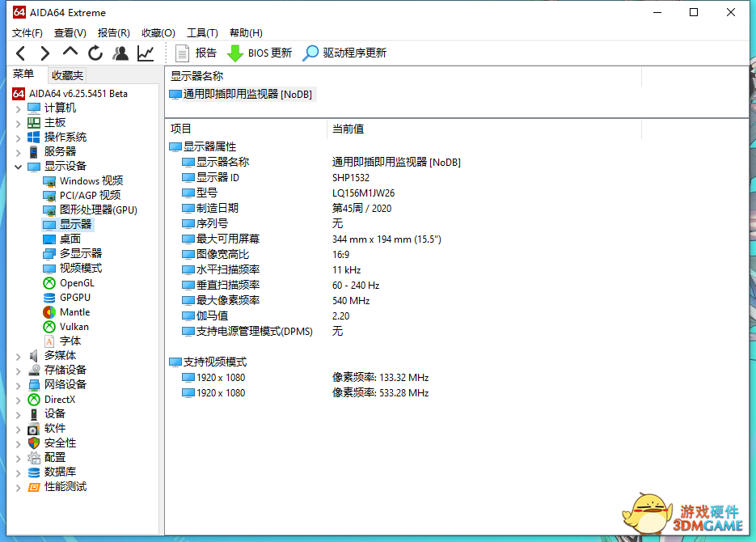This screenshot has width=756, height=542.
Task: Expand the 软件 tree node
Action: (x=19, y=430)
